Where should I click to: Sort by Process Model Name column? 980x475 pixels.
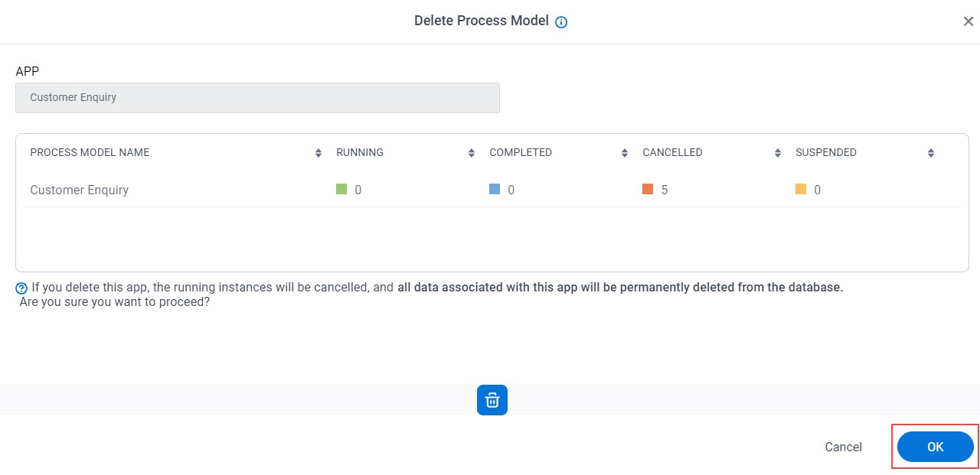318,153
